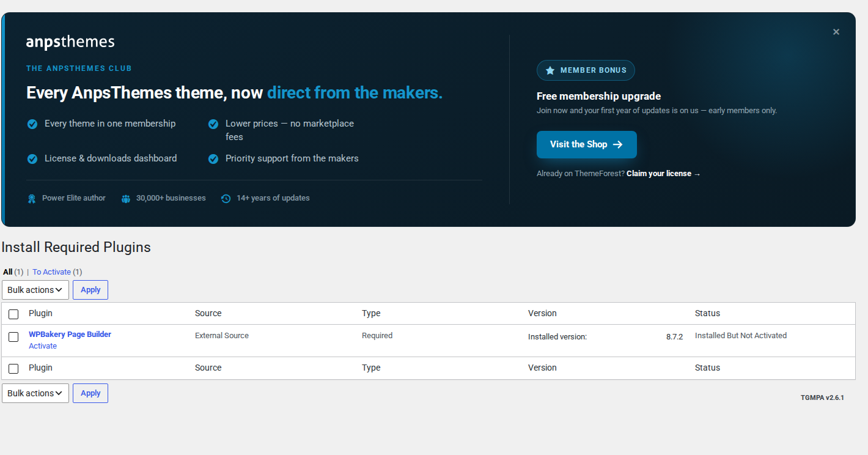
Task: Click the anpsthemes logo
Action: point(70,42)
